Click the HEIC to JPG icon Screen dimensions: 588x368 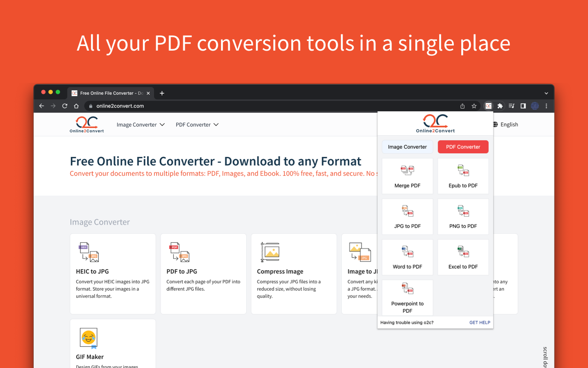tap(89, 252)
